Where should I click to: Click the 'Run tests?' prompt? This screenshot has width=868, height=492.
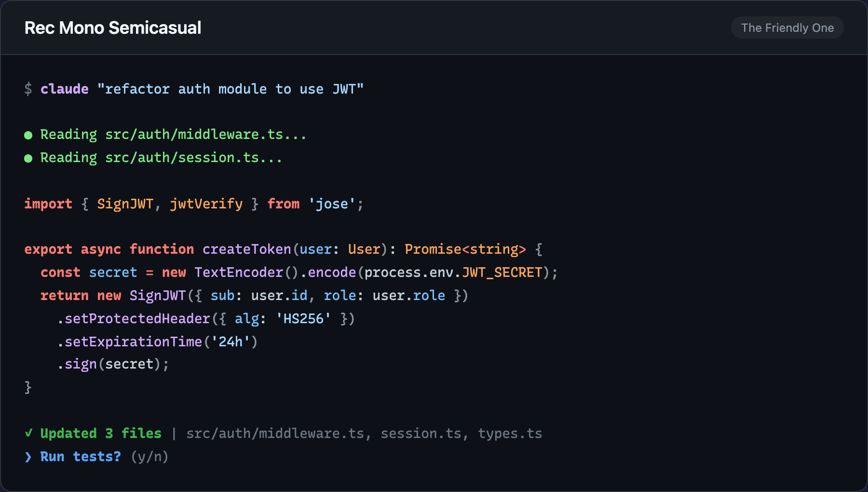coord(81,456)
